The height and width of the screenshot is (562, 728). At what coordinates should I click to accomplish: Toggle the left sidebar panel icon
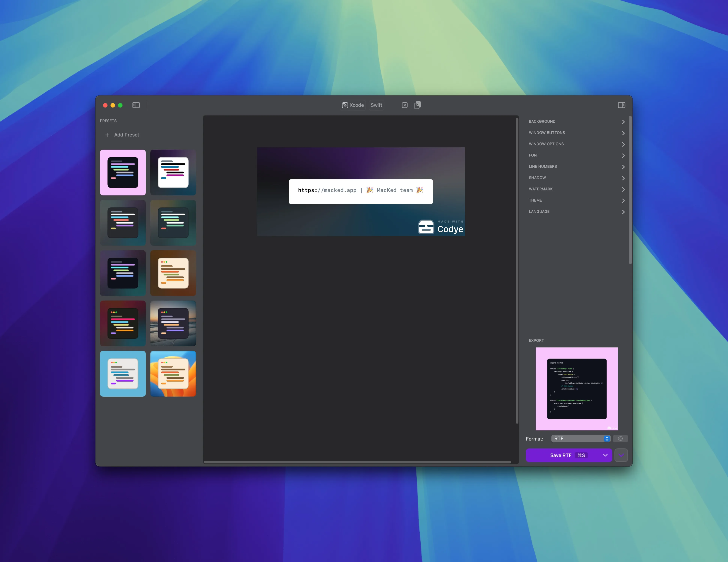pos(136,105)
